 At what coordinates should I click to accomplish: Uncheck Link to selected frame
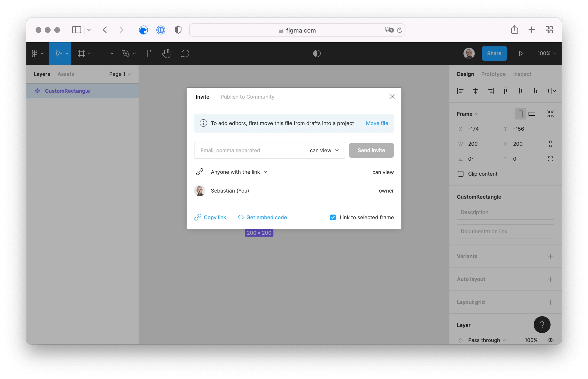333,217
